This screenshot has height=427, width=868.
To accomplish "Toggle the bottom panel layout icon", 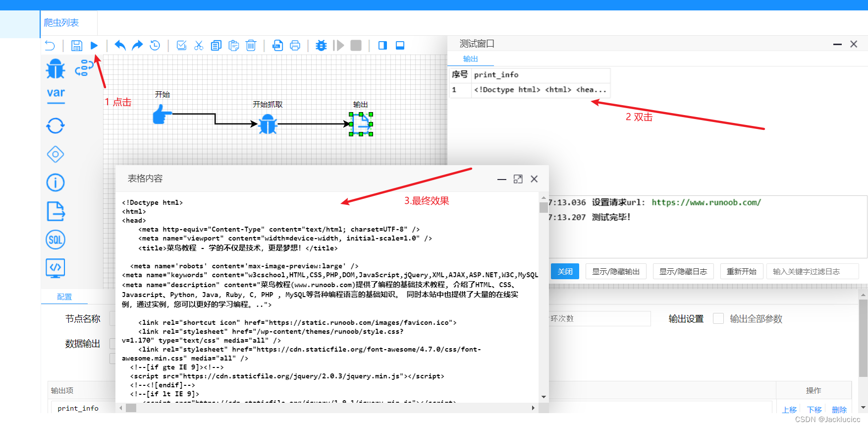I will point(400,46).
